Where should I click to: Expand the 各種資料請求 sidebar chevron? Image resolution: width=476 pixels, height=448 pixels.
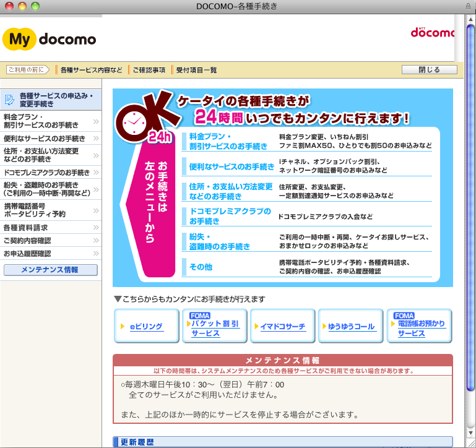96,227
